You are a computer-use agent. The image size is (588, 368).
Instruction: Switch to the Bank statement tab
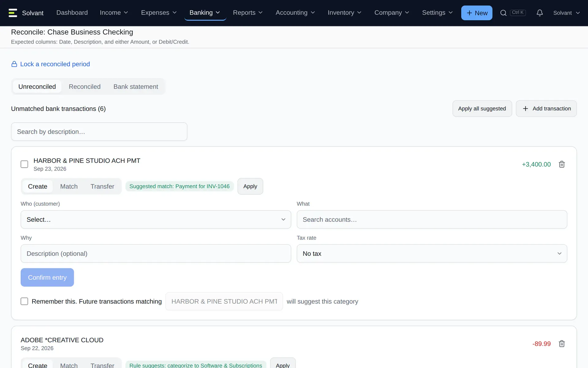[136, 87]
